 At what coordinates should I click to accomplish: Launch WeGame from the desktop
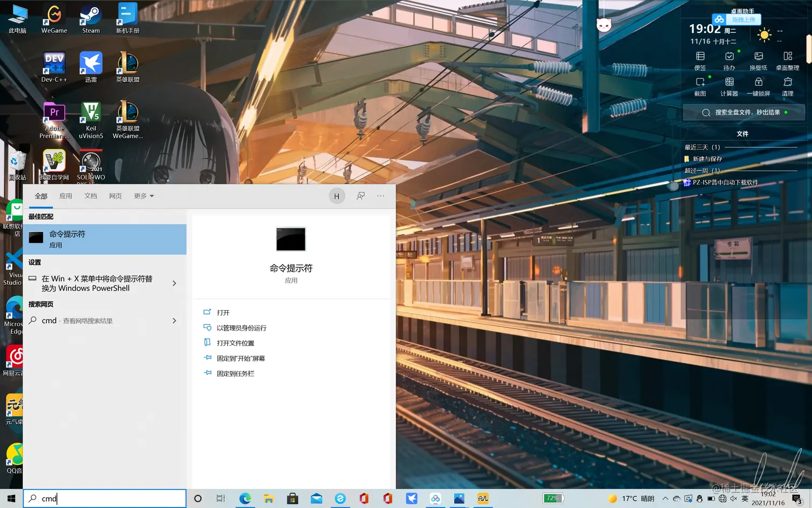point(54,19)
